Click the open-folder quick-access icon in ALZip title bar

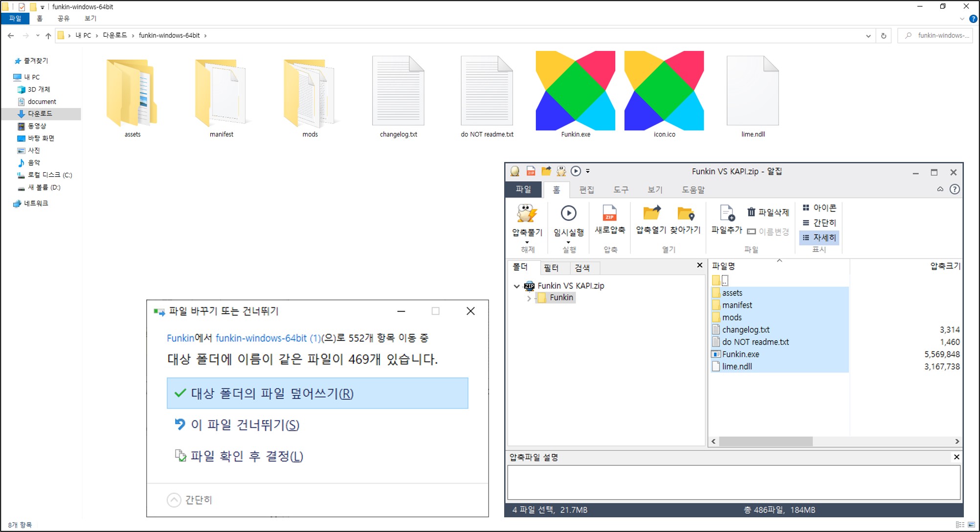[546, 171]
